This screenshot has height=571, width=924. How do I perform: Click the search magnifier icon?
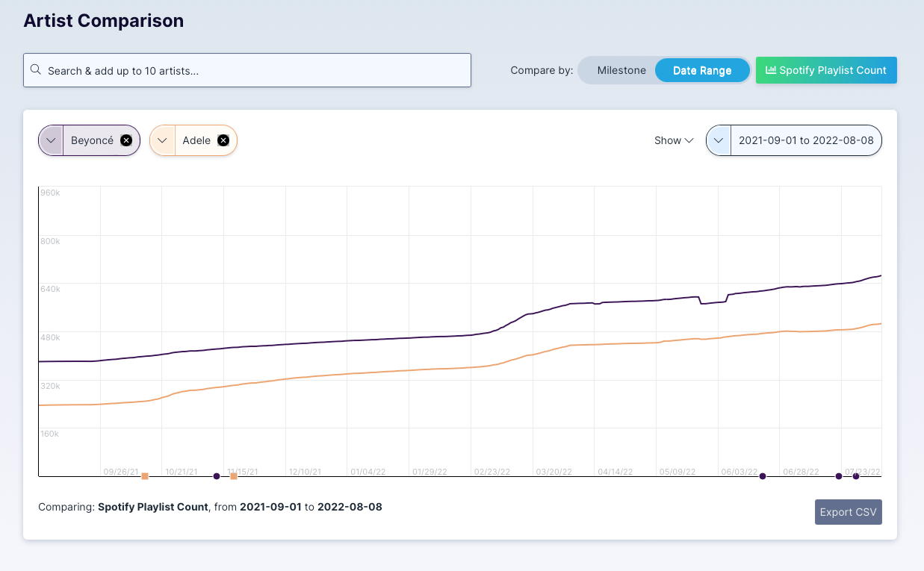pyautogui.click(x=35, y=70)
